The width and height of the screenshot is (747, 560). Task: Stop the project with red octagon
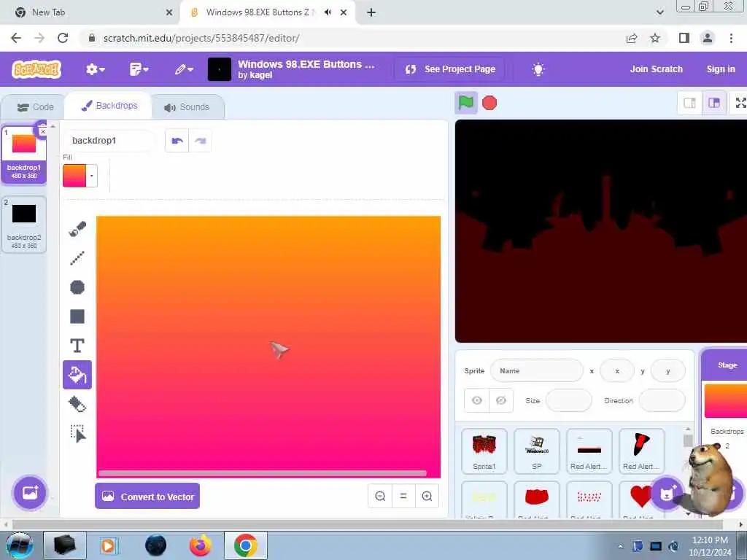pyautogui.click(x=489, y=103)
